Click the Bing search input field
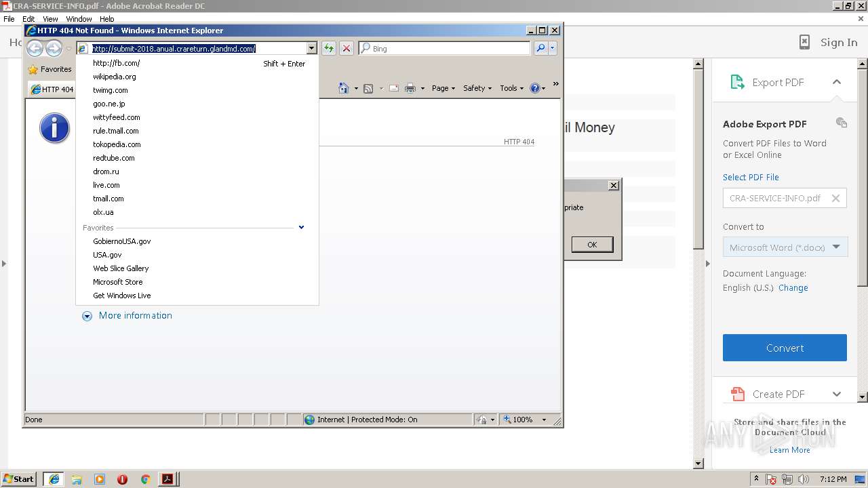Screen dimensions: 868x488 445,48
